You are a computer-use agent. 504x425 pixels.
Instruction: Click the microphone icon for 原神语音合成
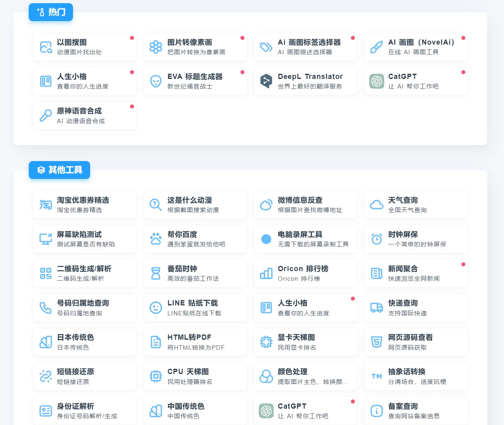tap(46, 116)
